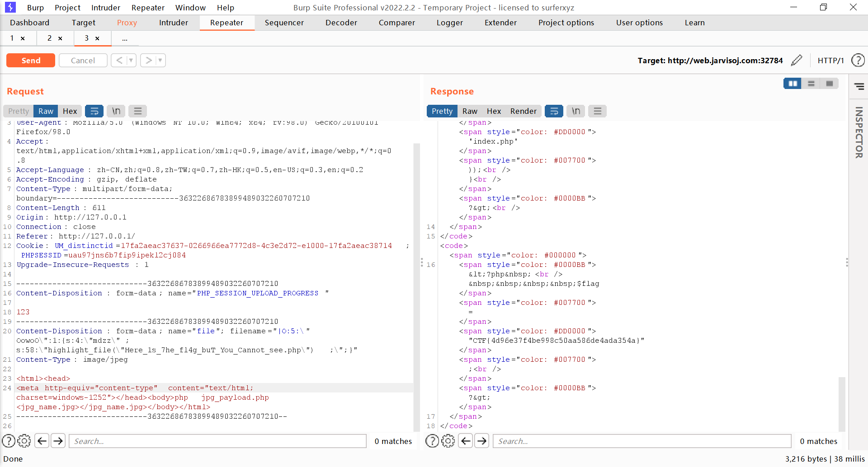This screenshot has height=467, width=868.
Task: Open new Repeater tab with ellipsis
Action: pyautogui.click(x=125, y=38)
